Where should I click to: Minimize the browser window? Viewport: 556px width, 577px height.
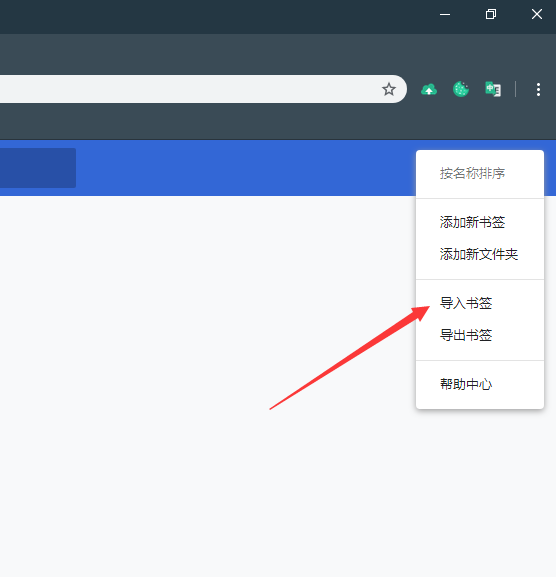click(445, 15)
